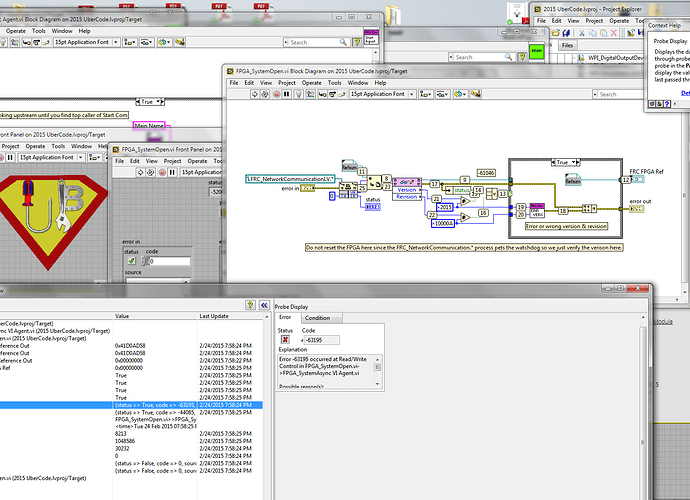690x500 pixels.
Task: Open Tools menu in FPGA_SystemOpen Block Diagram
Action: [334, 83]
